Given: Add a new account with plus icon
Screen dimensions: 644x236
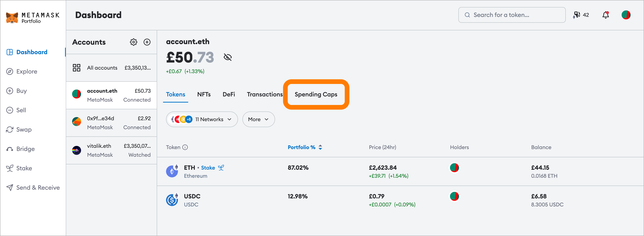Looking at the screenshot, I should [147, 42].
